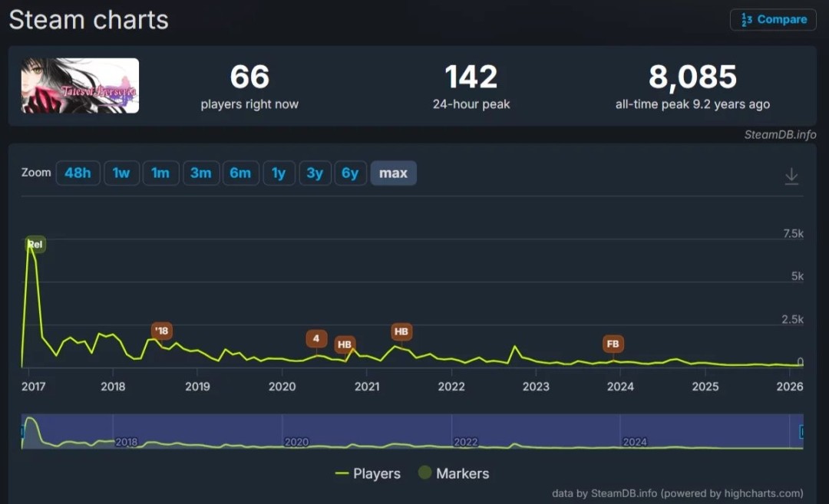Switch to the 1y zoom range
The width and height of the screenshot is (829, 504).
pyautogui.click(x=279, y=173)
